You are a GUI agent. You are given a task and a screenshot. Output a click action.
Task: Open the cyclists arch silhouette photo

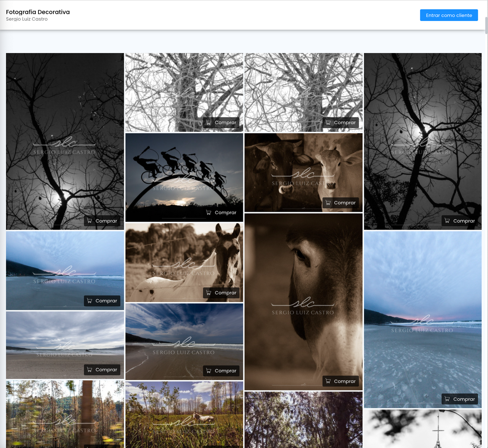(x=184, y=172)
